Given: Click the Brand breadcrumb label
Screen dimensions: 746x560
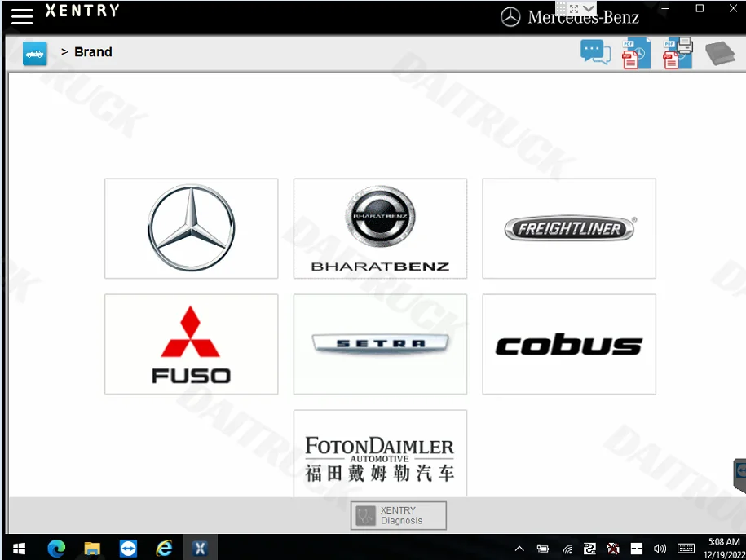Looking at the screenshot, I should [93, 52].
